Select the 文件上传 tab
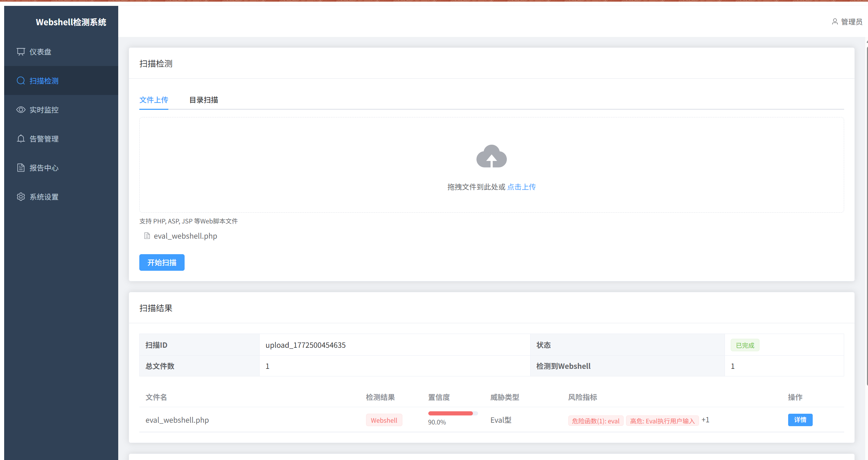Image resolution: width=868 pixels, height=460 pixels. pos(153,100)
